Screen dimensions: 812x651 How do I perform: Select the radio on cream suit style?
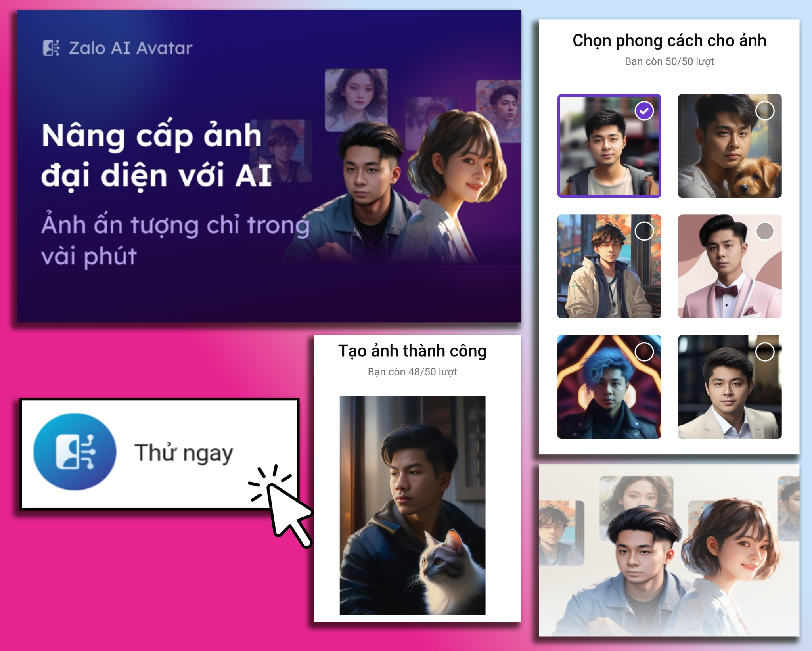[765, 352]
